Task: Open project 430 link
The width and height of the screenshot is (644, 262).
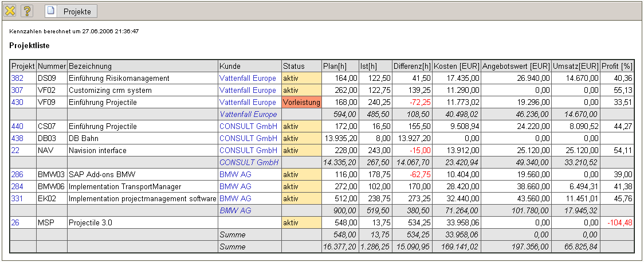Action: click(17, 102)
